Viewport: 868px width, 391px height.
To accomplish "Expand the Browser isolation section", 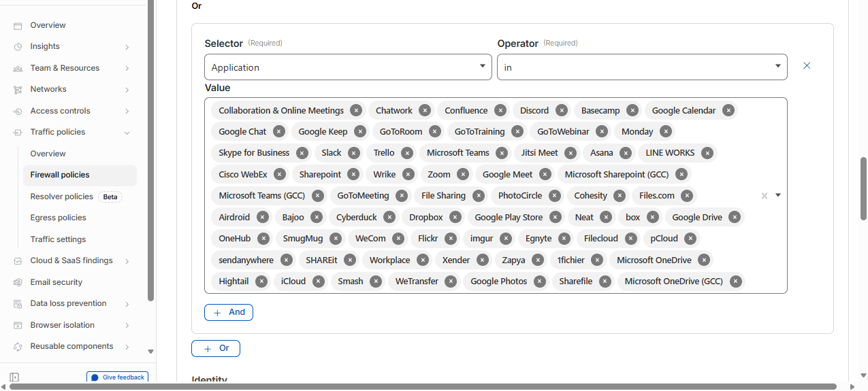I will (127, 325).
